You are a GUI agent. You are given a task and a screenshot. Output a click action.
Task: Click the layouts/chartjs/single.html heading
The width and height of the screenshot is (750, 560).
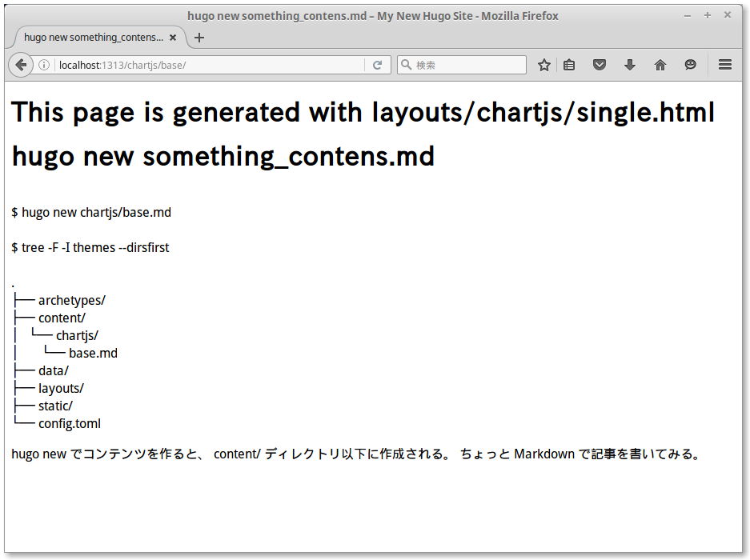[363, 112]
